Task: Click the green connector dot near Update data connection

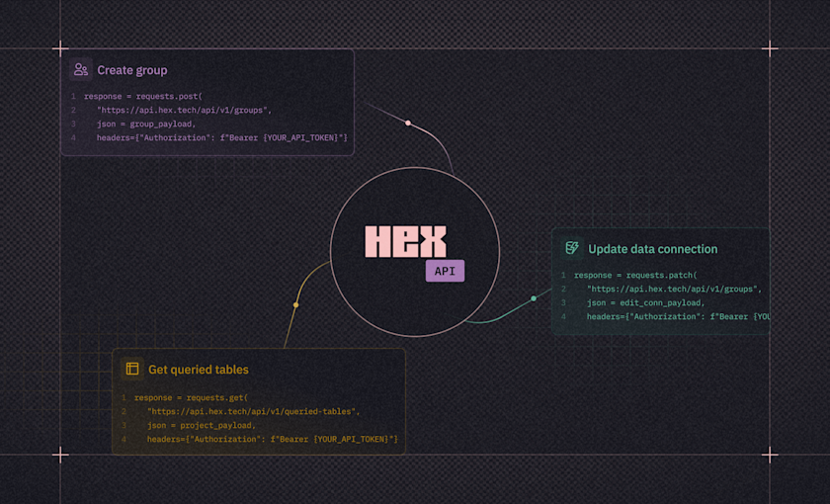Action: point(534,298)
